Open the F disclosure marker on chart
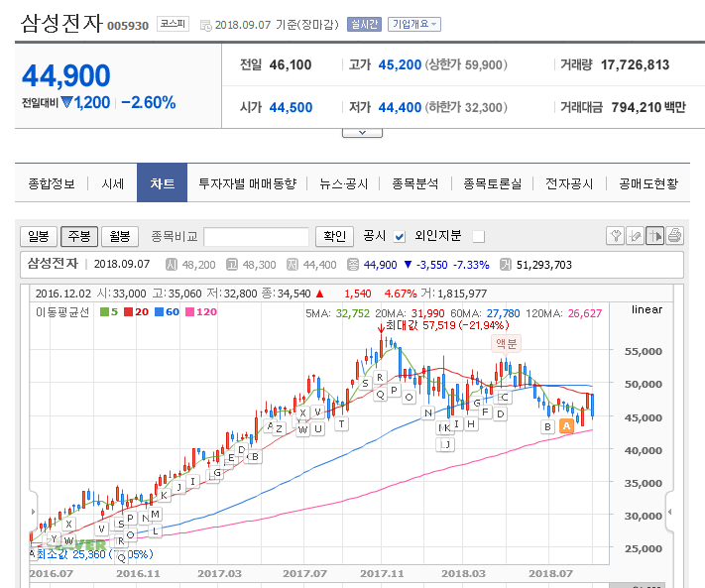This screenshot has height=588, width=705. point(485,412)
